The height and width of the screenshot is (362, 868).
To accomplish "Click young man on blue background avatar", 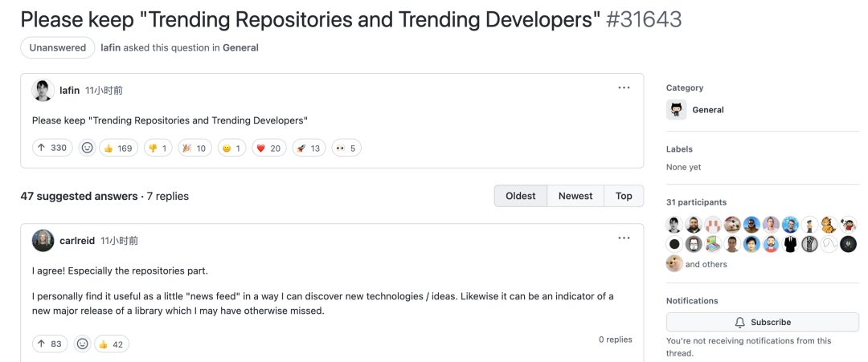I will point(751,244).
